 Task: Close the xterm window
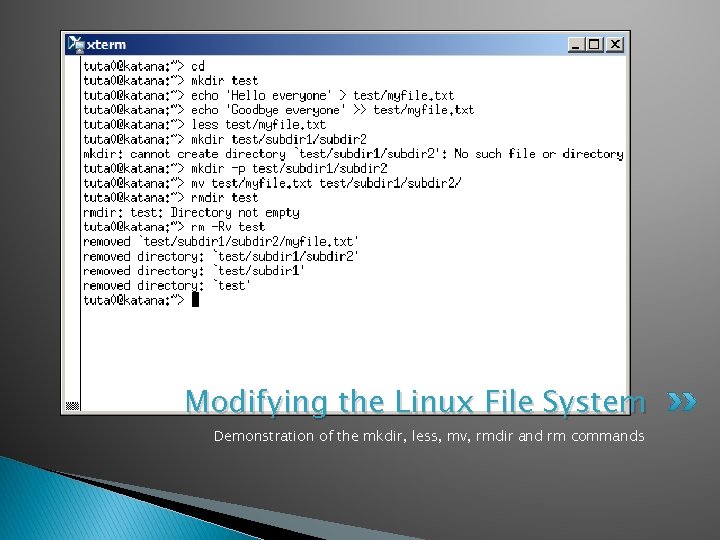tap(615, 45)
